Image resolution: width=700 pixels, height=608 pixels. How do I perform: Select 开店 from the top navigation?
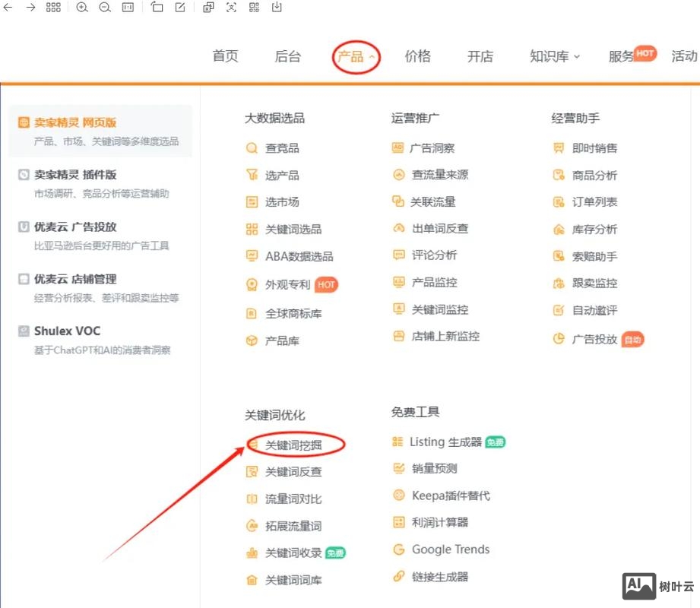click(x=480, y=56)
